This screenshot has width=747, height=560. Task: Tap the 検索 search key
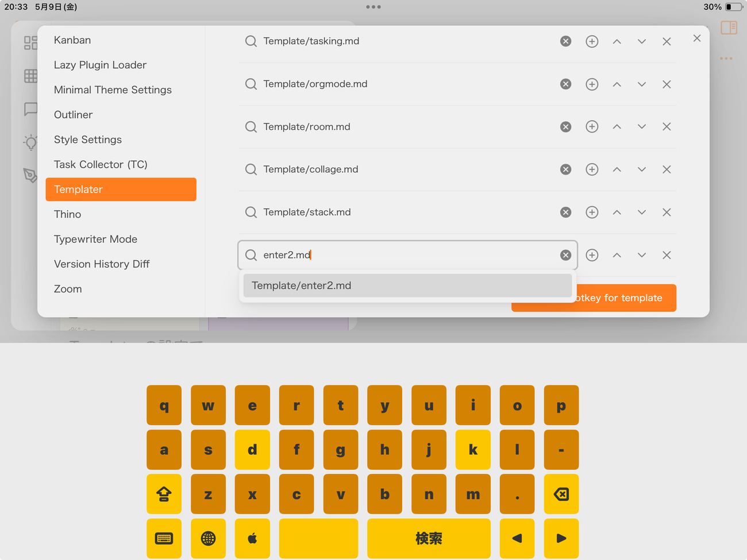[x=429, y=539]
